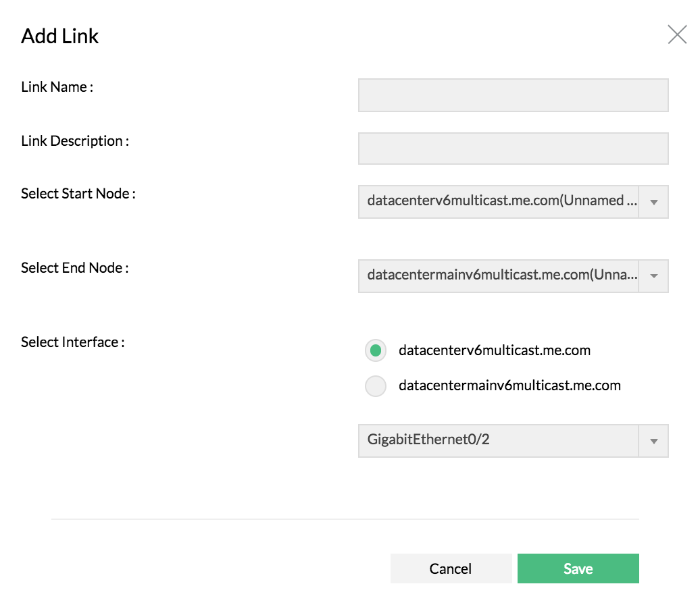Click the selected End Node value text
The height and width of the screenshot is (609, 700).
click(x=500, y=275)
